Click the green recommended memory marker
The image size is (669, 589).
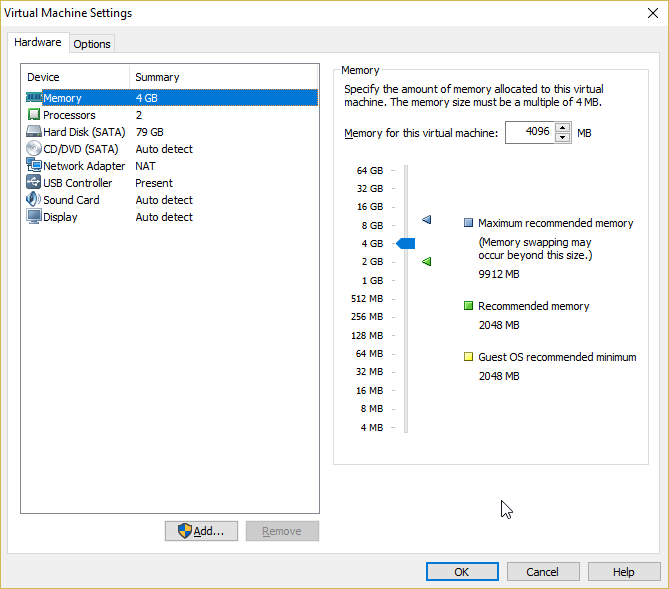coord(427,261)
